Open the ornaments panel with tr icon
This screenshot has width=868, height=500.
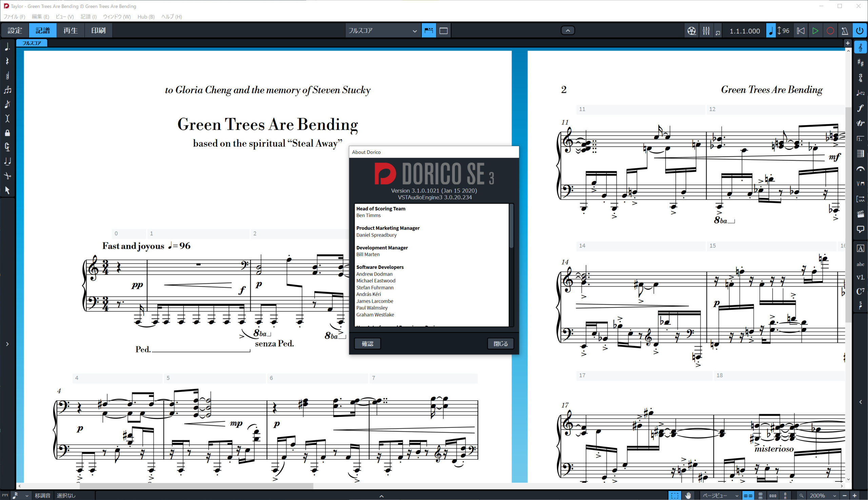[861, 123]
